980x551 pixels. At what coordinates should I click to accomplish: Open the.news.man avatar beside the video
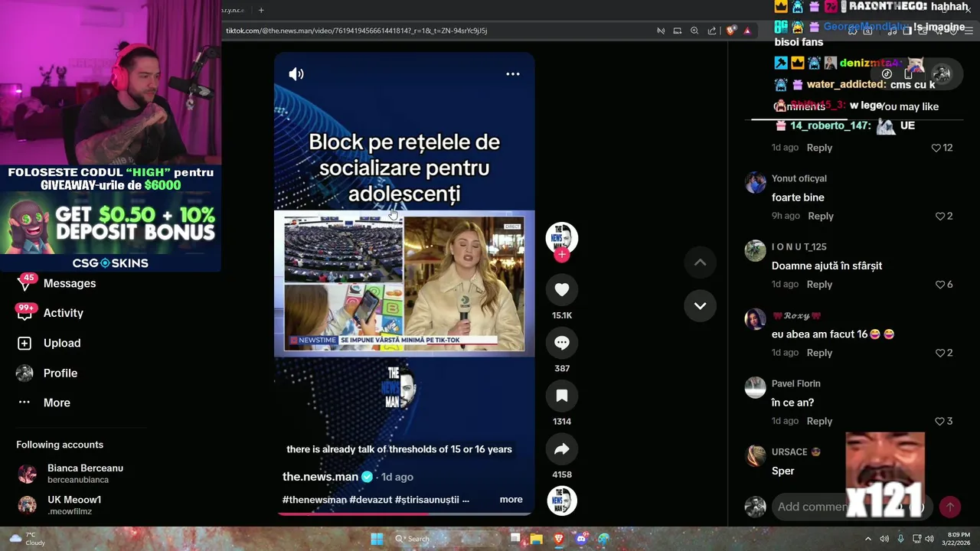pyautogui.click(x=562, y=238)
